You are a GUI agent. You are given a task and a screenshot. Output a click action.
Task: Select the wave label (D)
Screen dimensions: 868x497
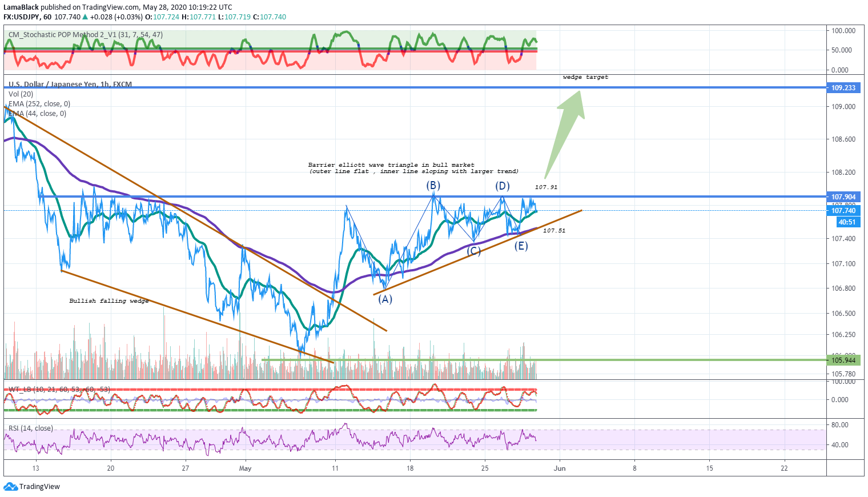[x=502, y=186]
